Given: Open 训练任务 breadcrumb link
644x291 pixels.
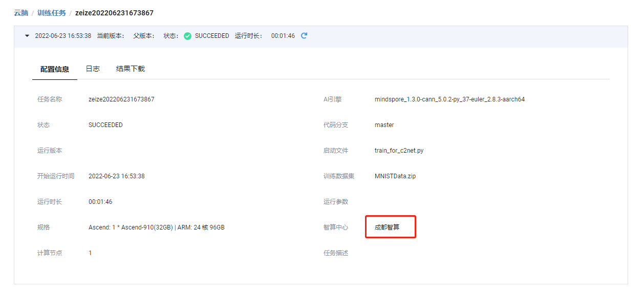Looking at the screenshot, I should point(52,13).
